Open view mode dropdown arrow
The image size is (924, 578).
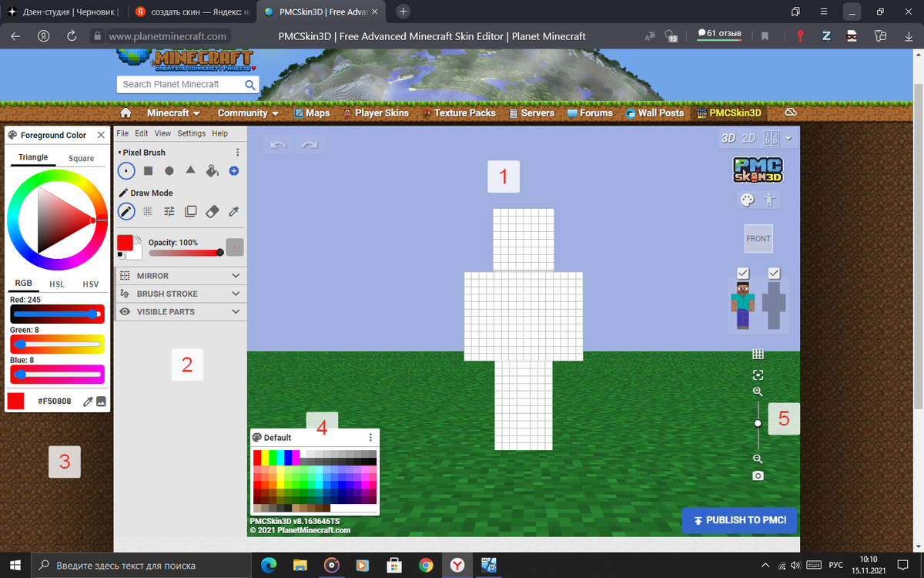[788, 139]
